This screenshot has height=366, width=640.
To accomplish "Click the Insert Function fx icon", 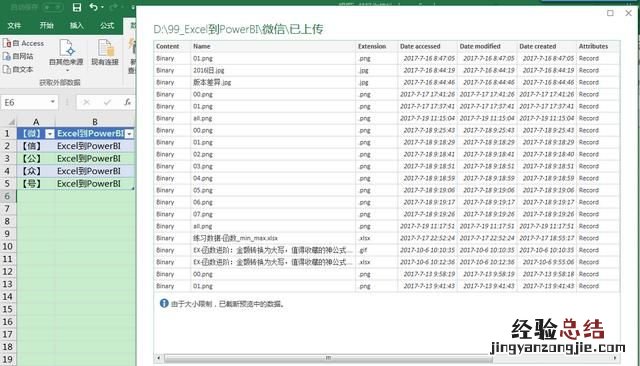I will pos(127,102).
